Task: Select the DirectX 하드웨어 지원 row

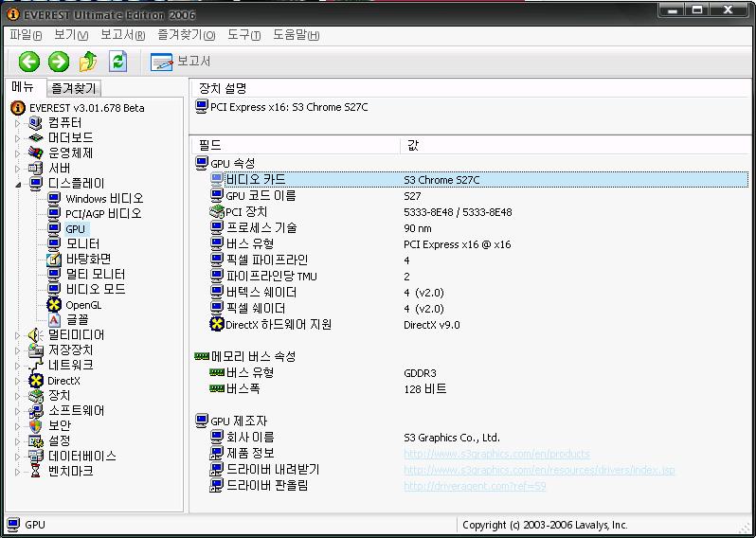Action: point(479,325)
